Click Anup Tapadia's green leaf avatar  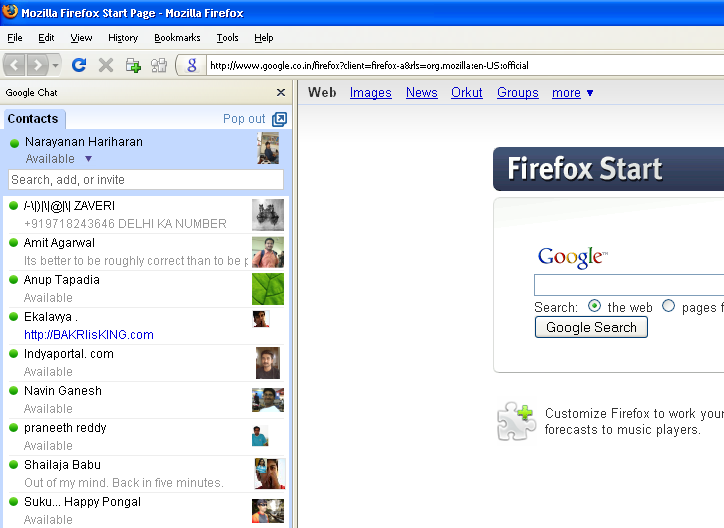click(x=268, y=289)
